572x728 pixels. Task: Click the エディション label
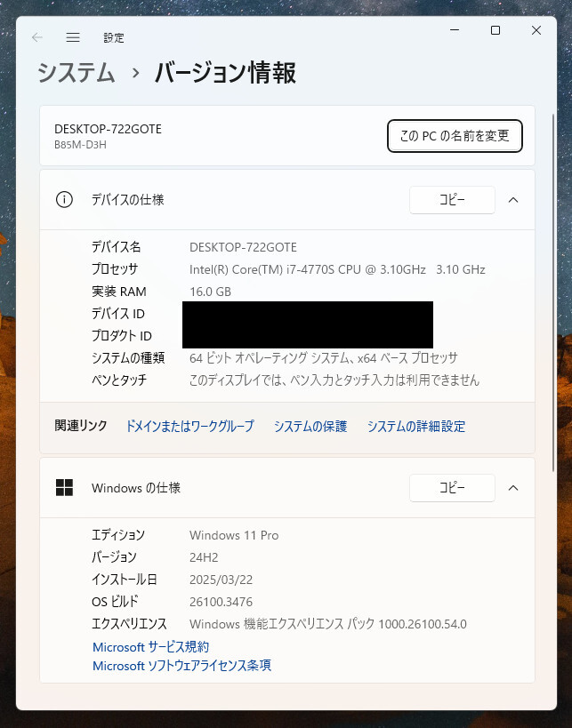[118, 535]
